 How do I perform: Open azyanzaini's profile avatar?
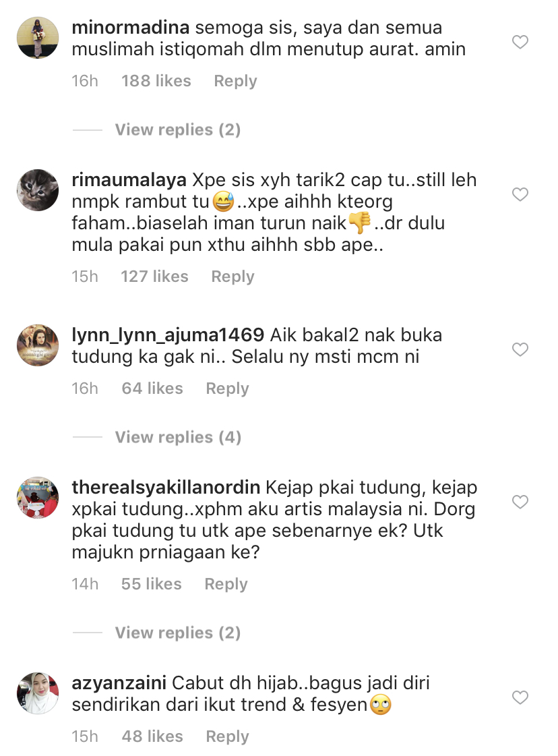pos(38,693)
